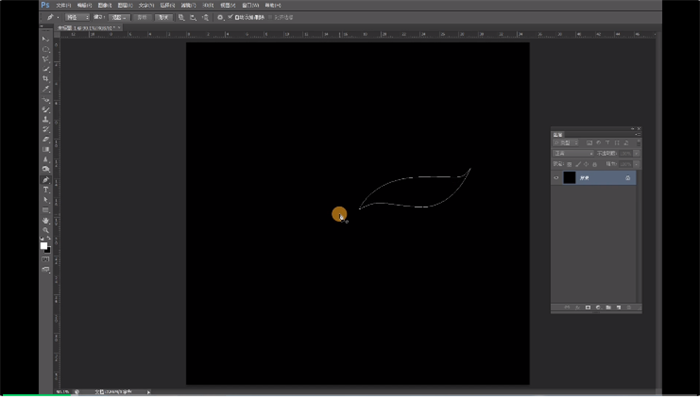
Task: Open path alignment options
Action: point(193,17)
